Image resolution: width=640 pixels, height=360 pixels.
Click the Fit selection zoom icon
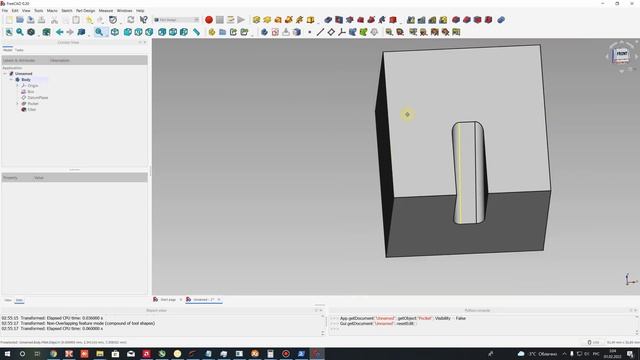20,32
